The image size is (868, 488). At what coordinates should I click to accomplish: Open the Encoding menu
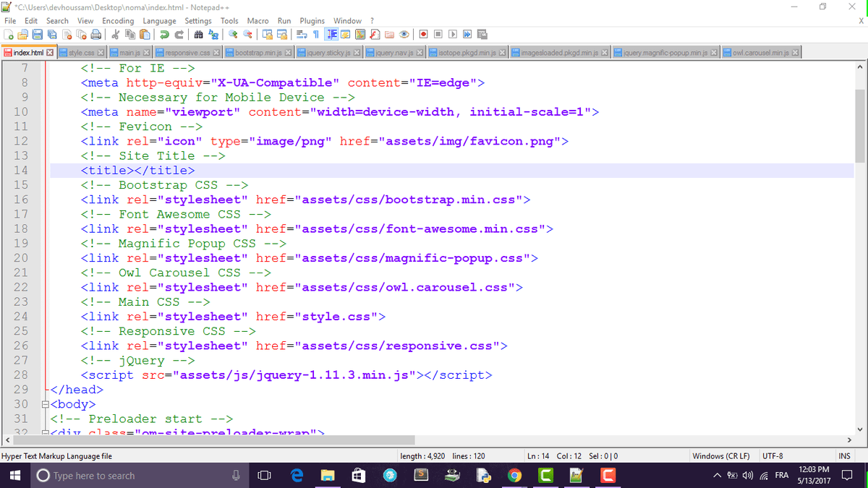tap(117, 21)
